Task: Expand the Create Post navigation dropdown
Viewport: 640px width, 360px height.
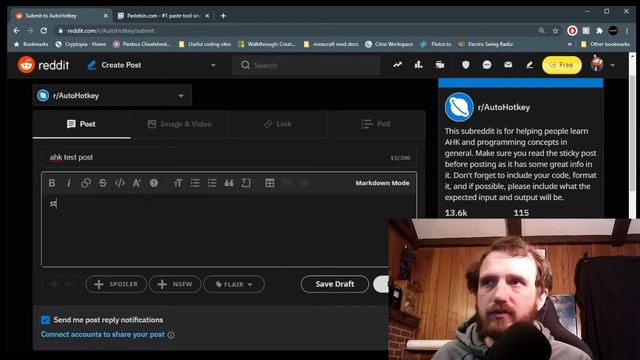Action: tap(213, 65)
